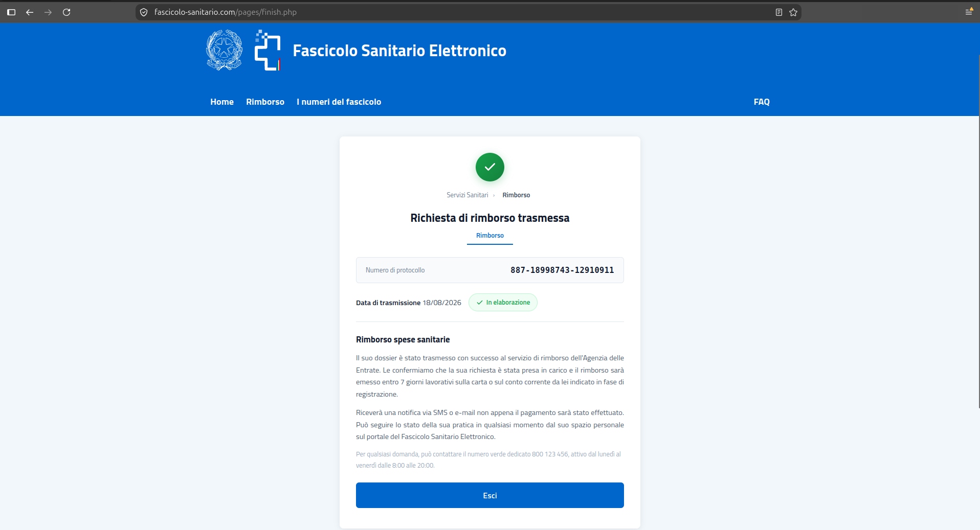Click the Numero di protocollo label

(x=395, y=270)
